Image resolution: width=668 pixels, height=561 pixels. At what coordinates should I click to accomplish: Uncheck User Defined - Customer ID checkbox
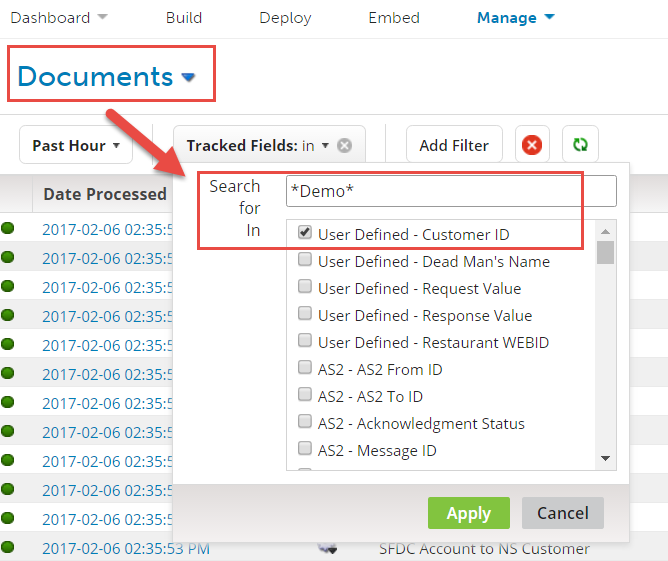pyautogui.click(x=305, y=234)
